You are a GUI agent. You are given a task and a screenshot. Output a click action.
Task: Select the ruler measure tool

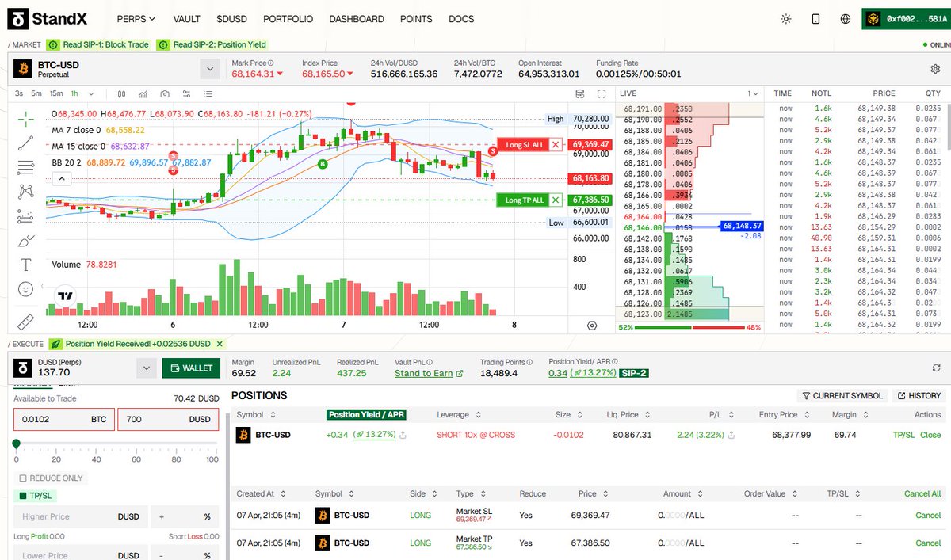(x=25, y=322)
